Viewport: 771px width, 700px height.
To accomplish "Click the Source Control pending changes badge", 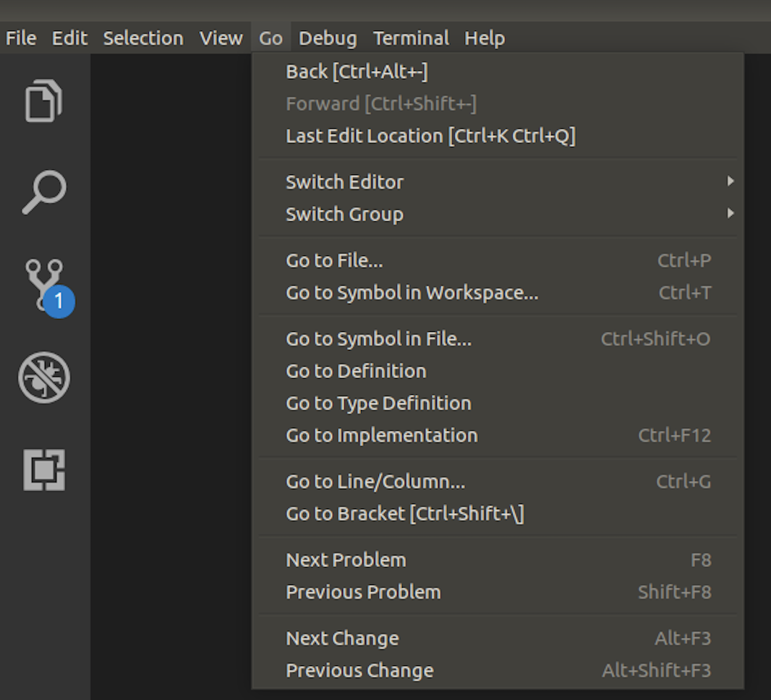I will pyautogui.click(x=58, y=303).
